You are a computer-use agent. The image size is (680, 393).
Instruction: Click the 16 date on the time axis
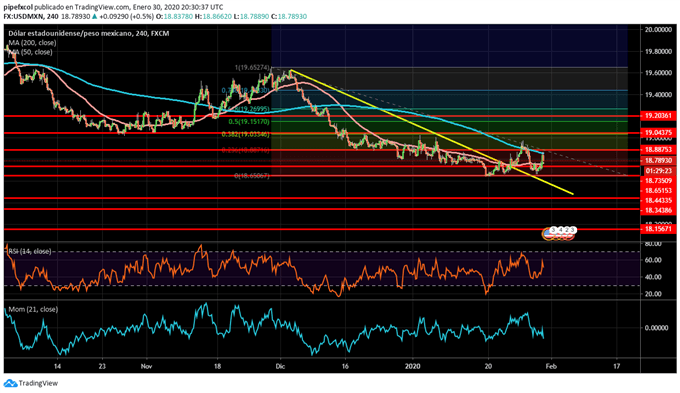click(x=345, y=367)
